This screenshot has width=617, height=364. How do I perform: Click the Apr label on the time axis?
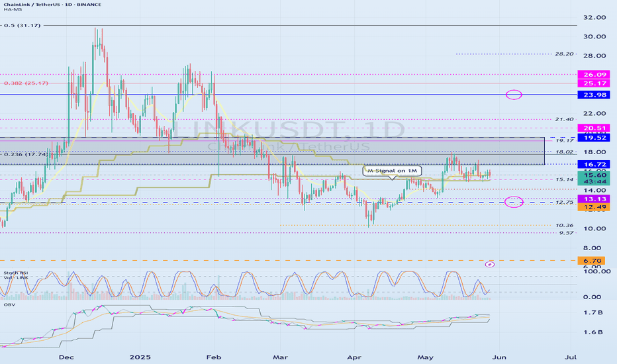pos(354,357)
